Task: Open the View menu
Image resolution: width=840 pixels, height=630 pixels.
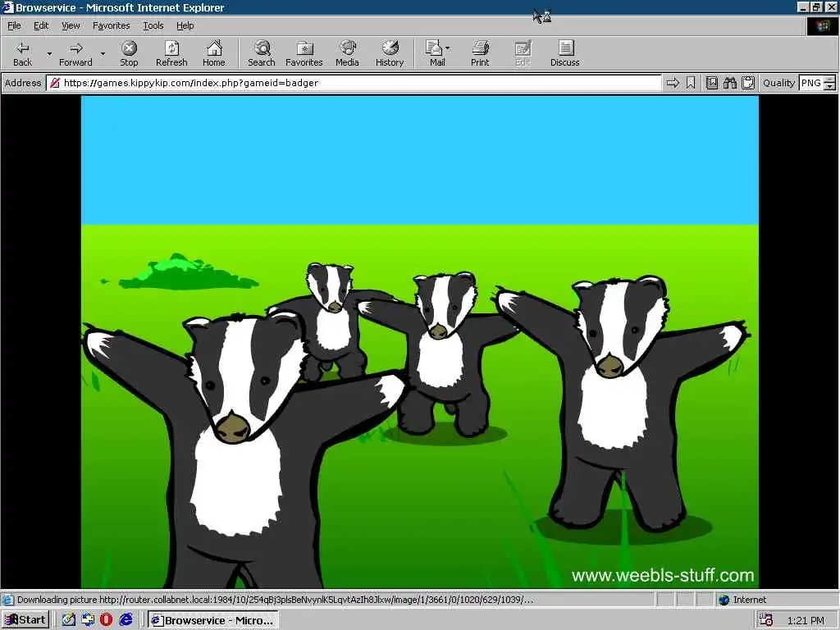Action: click(x=71, y=25)
